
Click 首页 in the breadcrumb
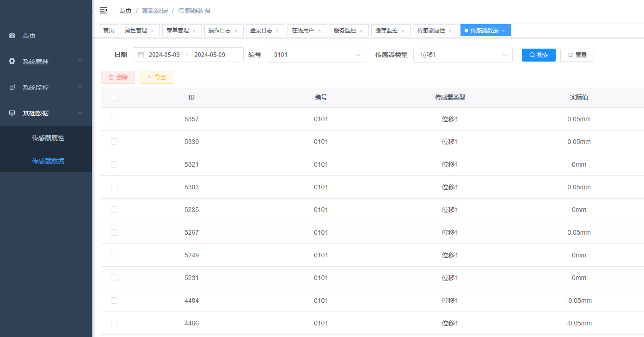click(x=125, y=10)
